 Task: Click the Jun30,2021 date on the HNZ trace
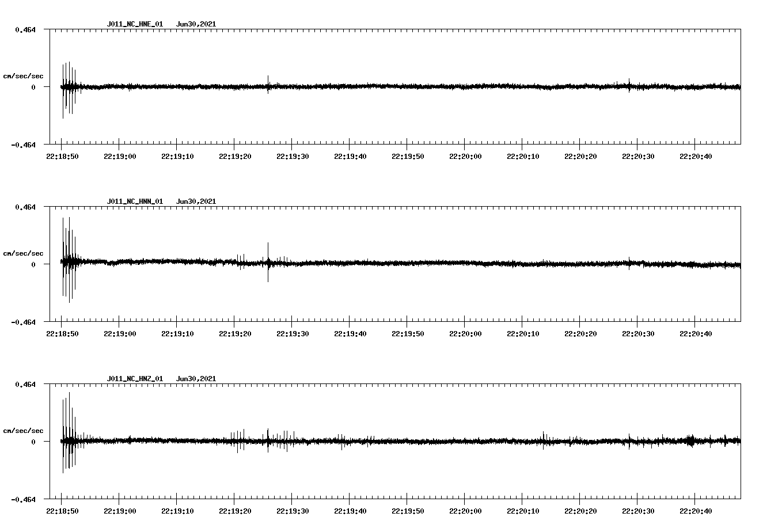196,378
